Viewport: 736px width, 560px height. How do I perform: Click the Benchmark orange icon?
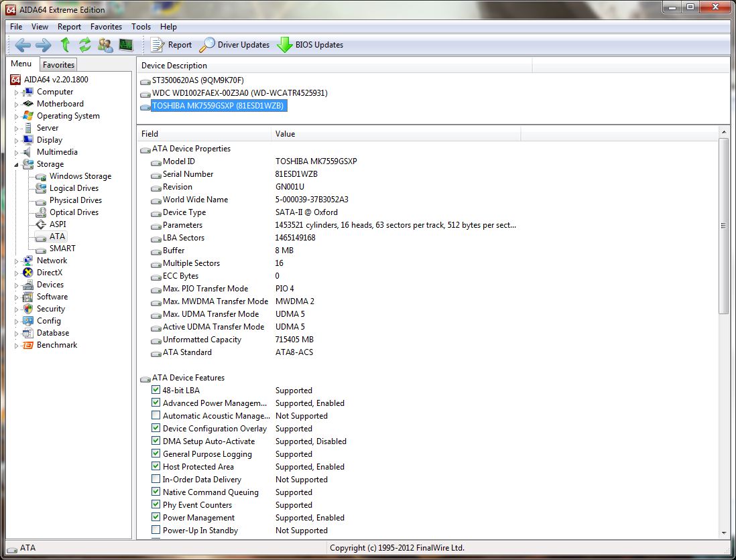[x=28, y=345]
